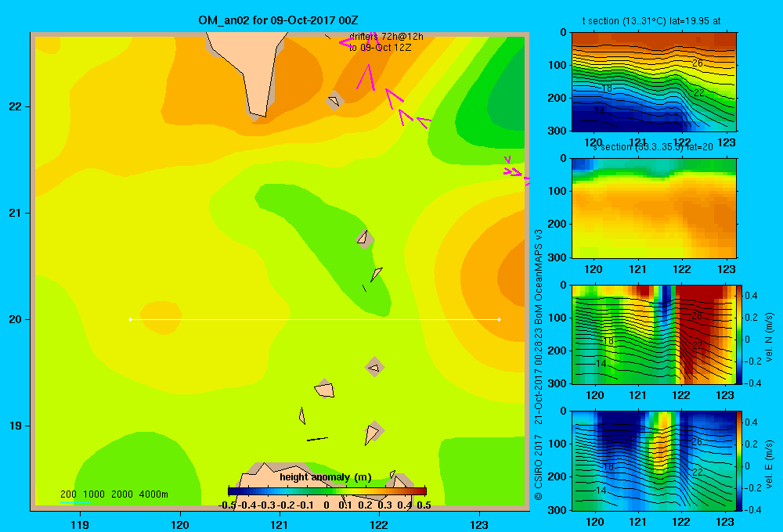Select the 'height anomaly (m)' legend title
Viewport: 783px width, 532px height.
tap(326, 477)
